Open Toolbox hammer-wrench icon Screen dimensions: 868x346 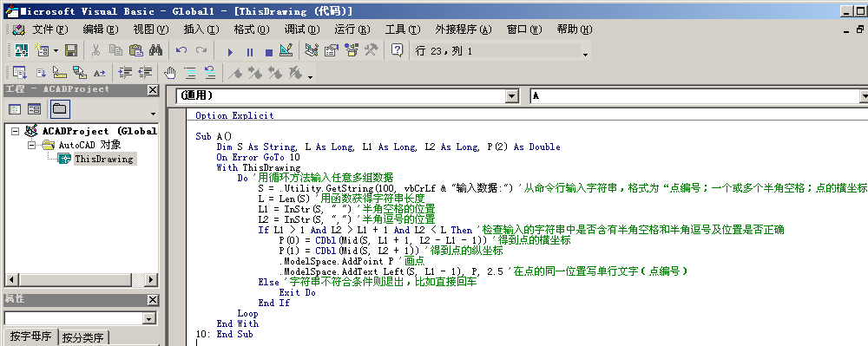(x=371, y=51)
